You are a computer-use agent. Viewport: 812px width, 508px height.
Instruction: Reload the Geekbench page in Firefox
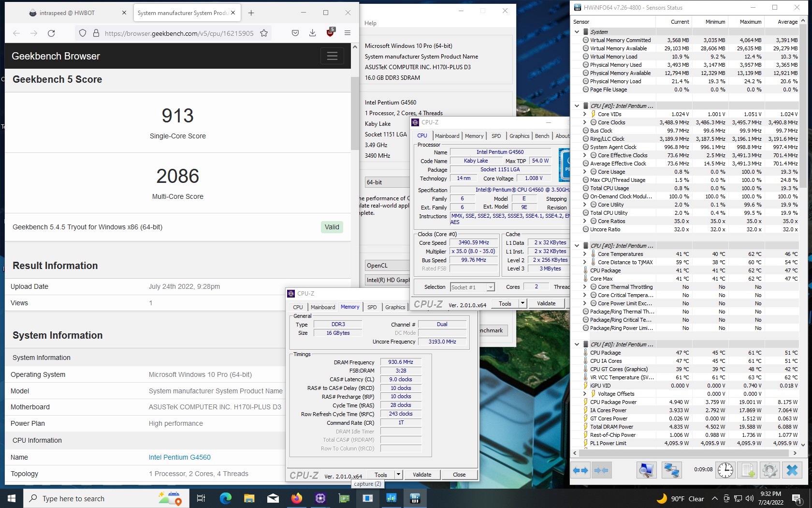tap(51, 33)
